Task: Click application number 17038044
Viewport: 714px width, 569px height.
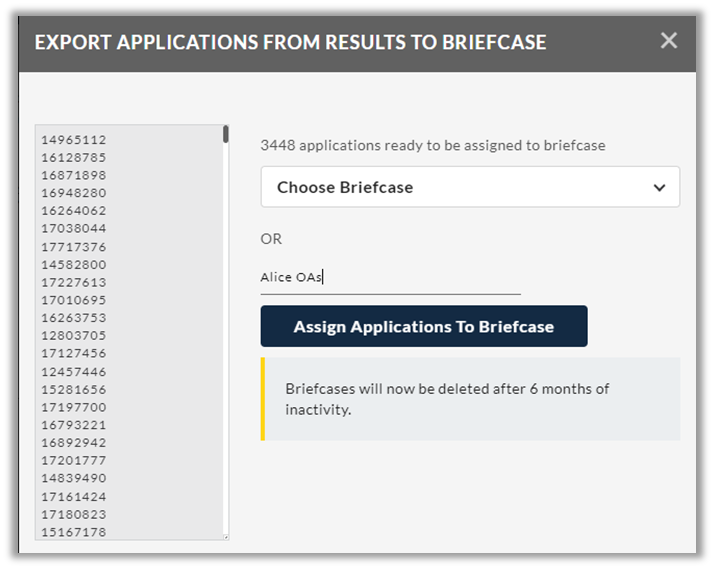Action: [x=74, y=229]
